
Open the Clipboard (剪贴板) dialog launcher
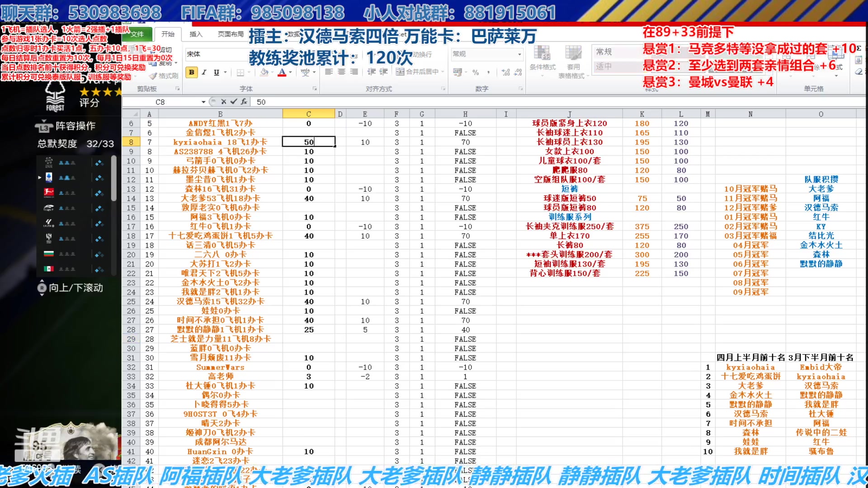(x=178, y=89)
